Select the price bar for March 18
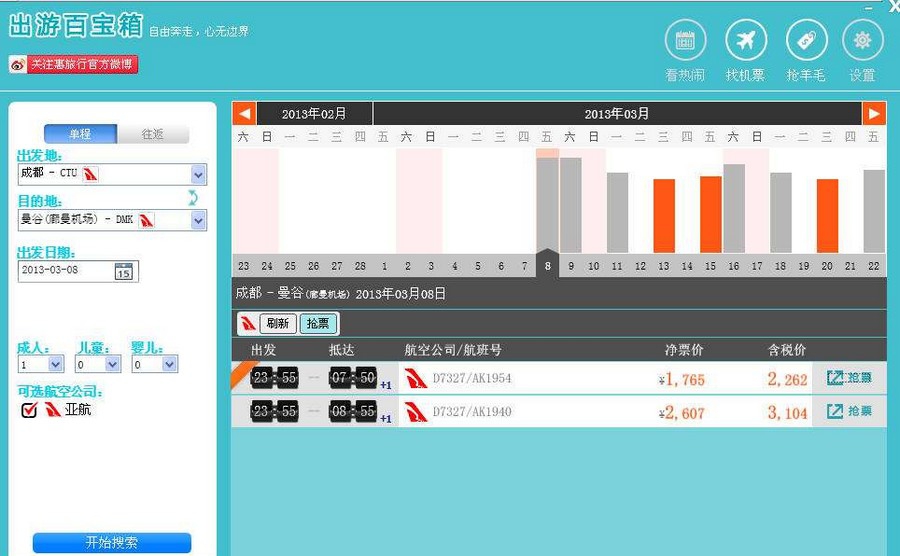 [x=781, y=213]
